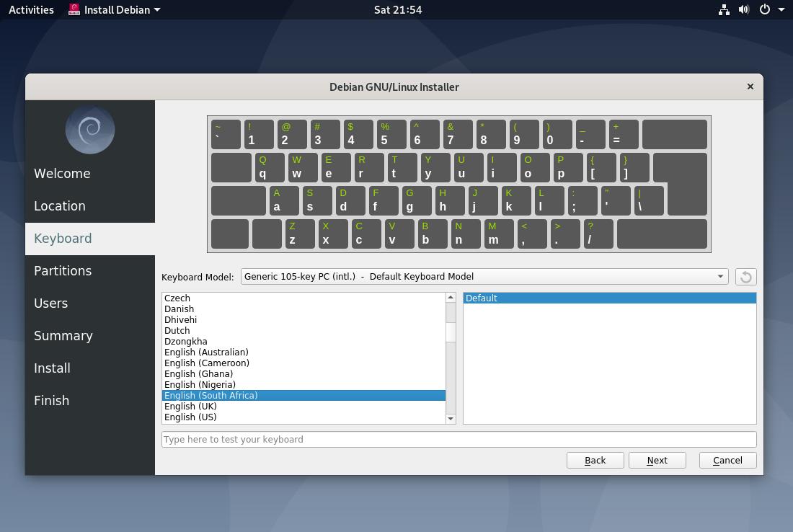Click the comma key on keyboard preview
The height and width of the screenshot is (532, 793).
(x=532, y=234)
